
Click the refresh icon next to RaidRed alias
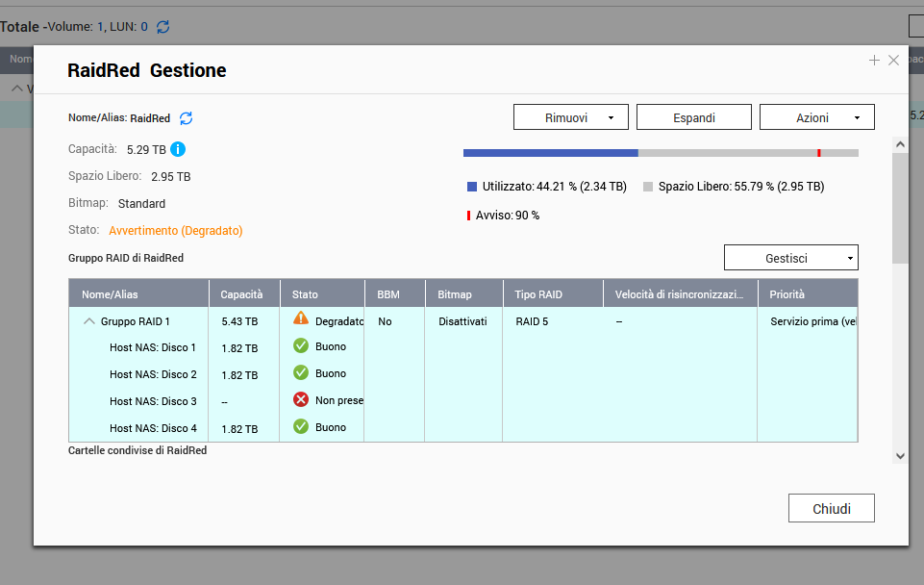click(187, 118)
